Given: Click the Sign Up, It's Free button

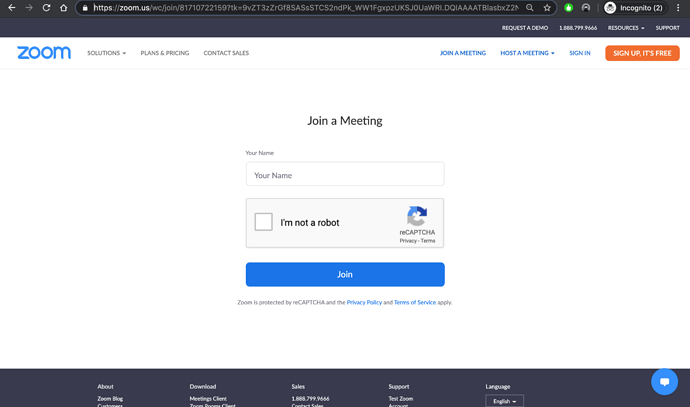Looking at the screenshot, I should [642, 53].
